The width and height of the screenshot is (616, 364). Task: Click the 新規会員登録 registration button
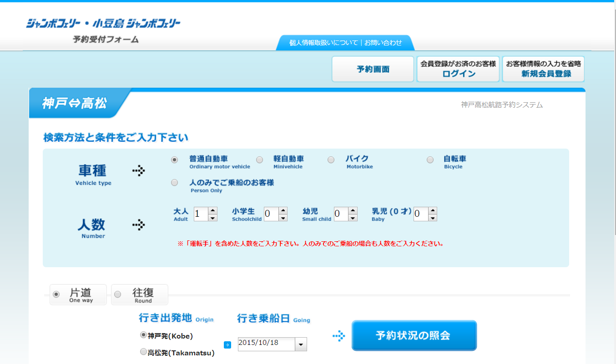543,69
